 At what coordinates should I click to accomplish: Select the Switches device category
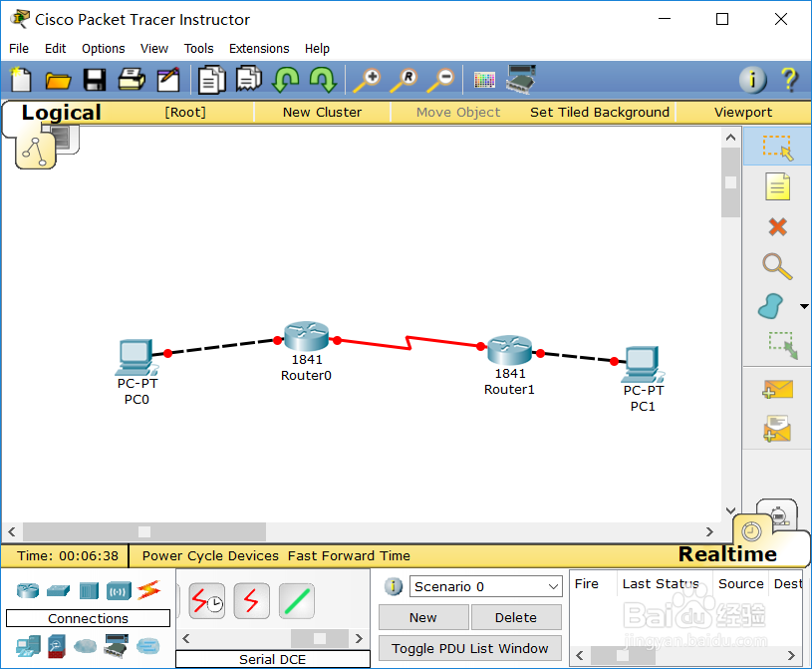pyautogui.click(x=58, y=590)
